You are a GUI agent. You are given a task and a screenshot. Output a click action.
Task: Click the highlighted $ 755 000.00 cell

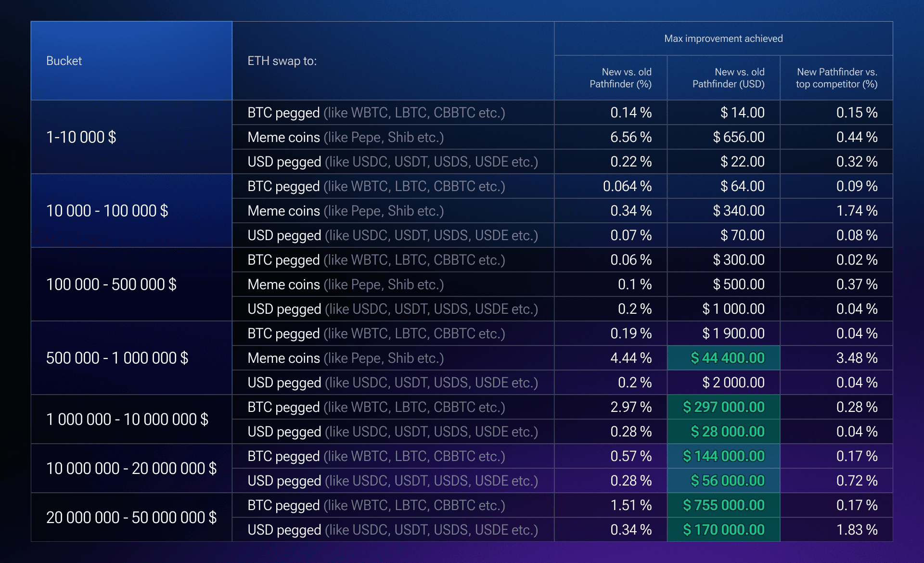(723, 505)
